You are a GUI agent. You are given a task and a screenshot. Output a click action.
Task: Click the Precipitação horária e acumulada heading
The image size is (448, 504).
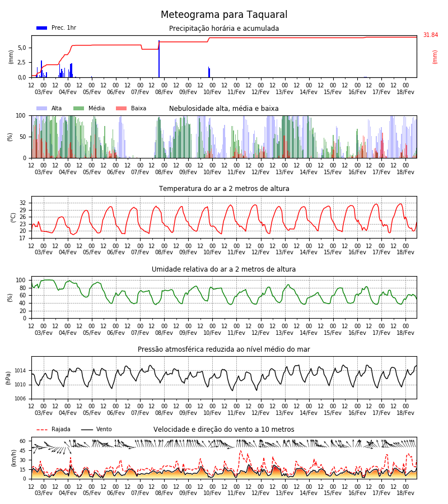coord(224,29)
